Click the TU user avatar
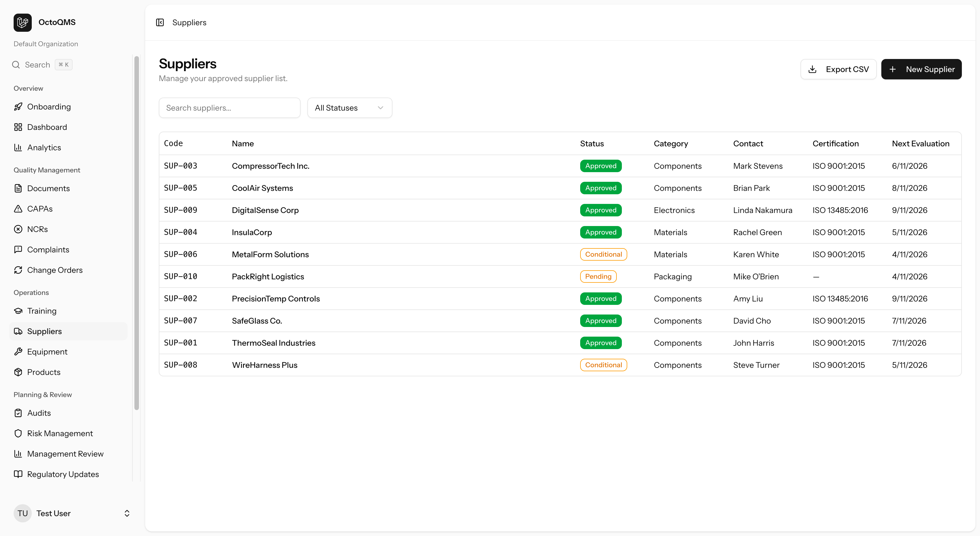 point(22,514)
